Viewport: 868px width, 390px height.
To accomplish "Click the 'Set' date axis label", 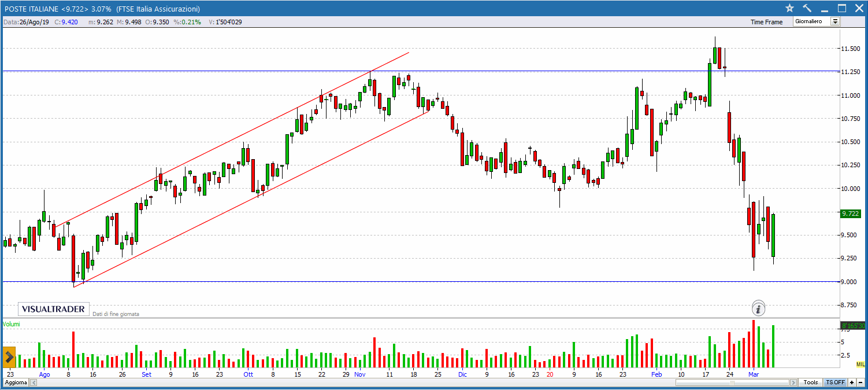I will point(146,374).
